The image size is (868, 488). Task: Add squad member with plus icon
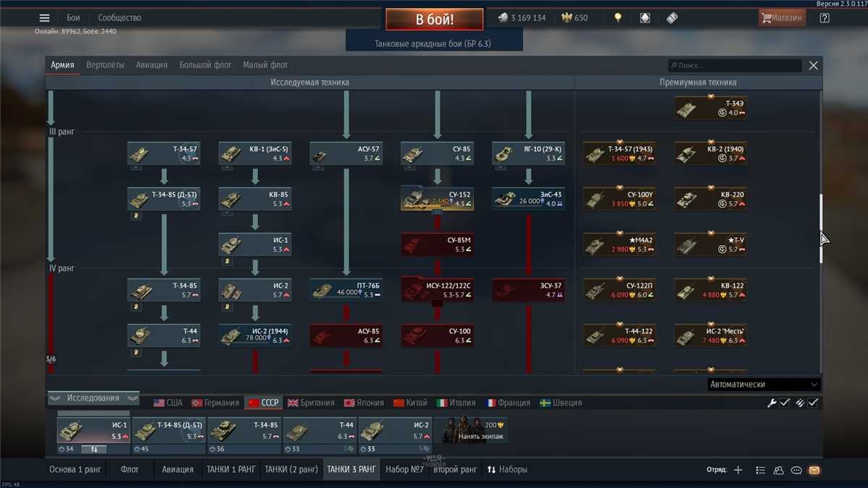coord(738,470)
